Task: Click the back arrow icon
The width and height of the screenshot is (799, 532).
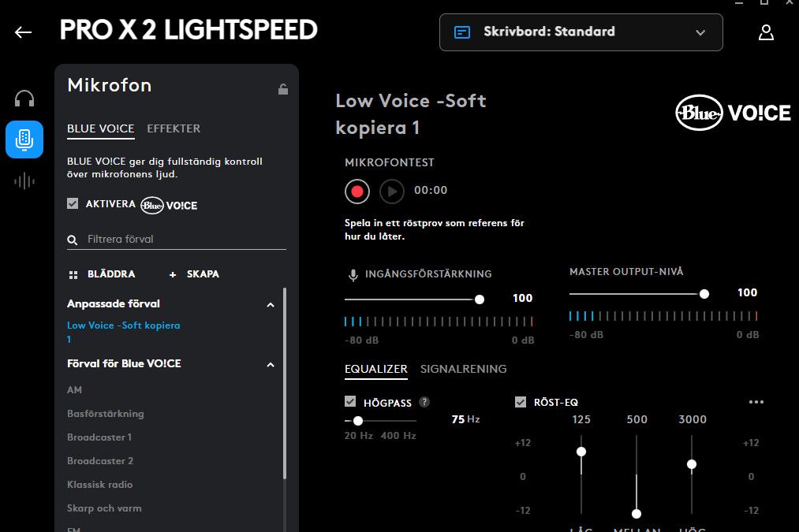Action: [x=24, y=32]
